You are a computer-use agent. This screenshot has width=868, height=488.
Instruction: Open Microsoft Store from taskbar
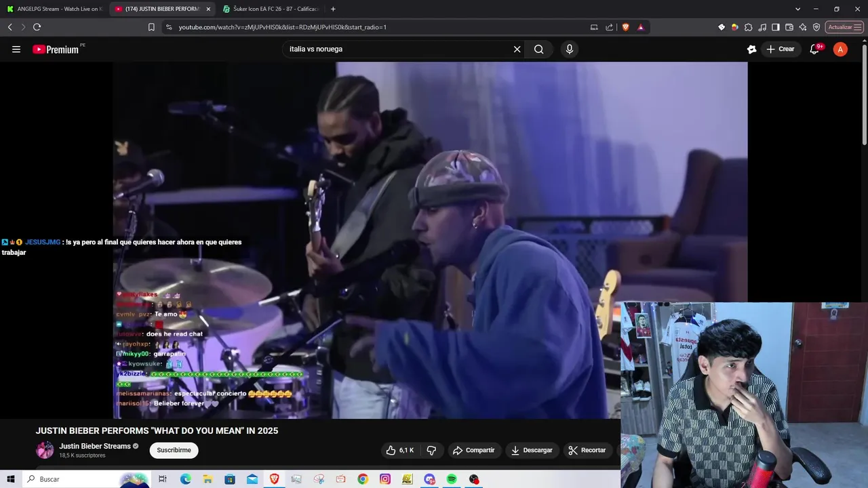(x=230, y=479)
